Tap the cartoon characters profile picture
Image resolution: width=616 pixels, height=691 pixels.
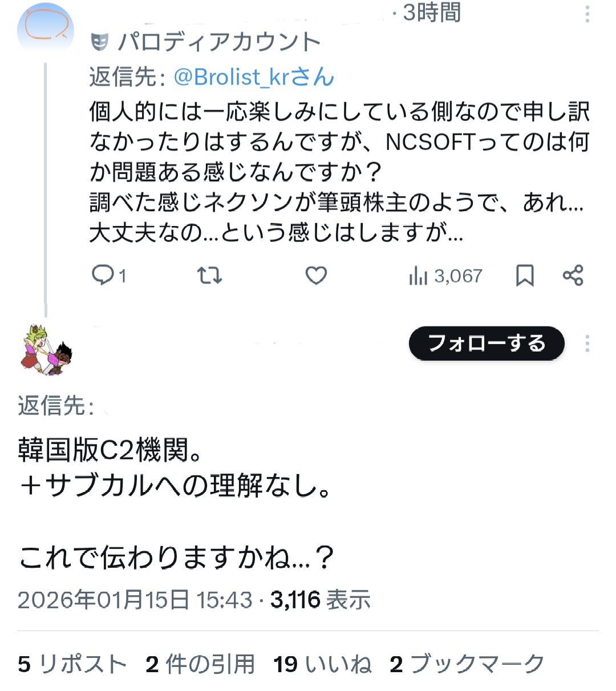[47, 349]
